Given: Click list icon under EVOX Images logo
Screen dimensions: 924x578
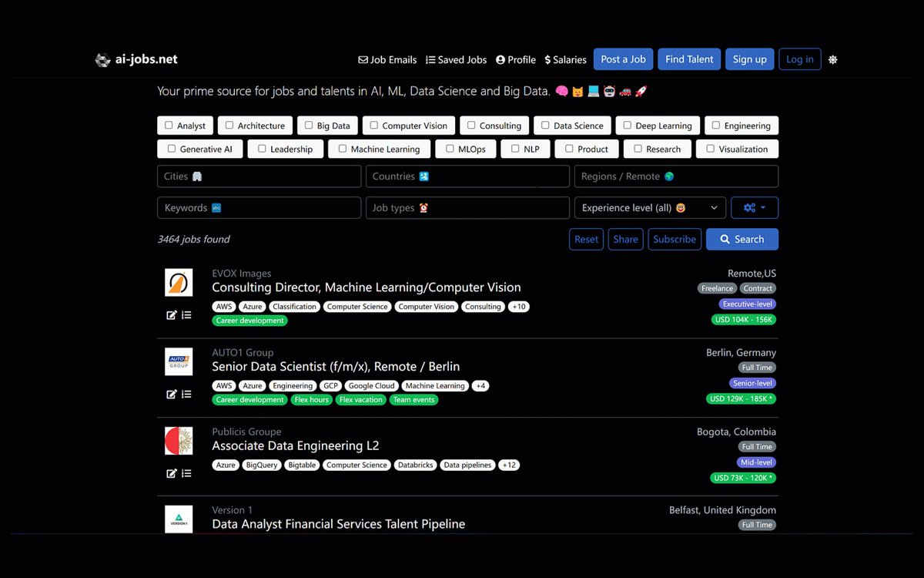Looking at the screenshot, I should 186,314.
